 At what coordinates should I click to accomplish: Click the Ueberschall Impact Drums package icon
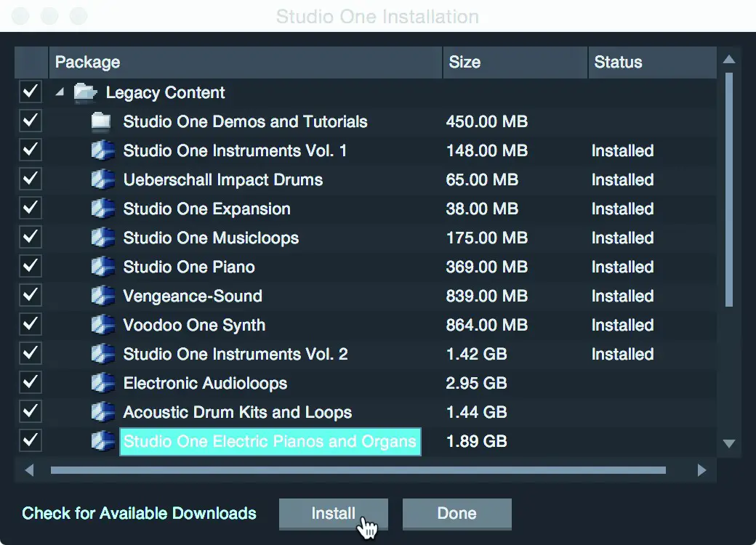pyautogui.click(x=102, y=179)
